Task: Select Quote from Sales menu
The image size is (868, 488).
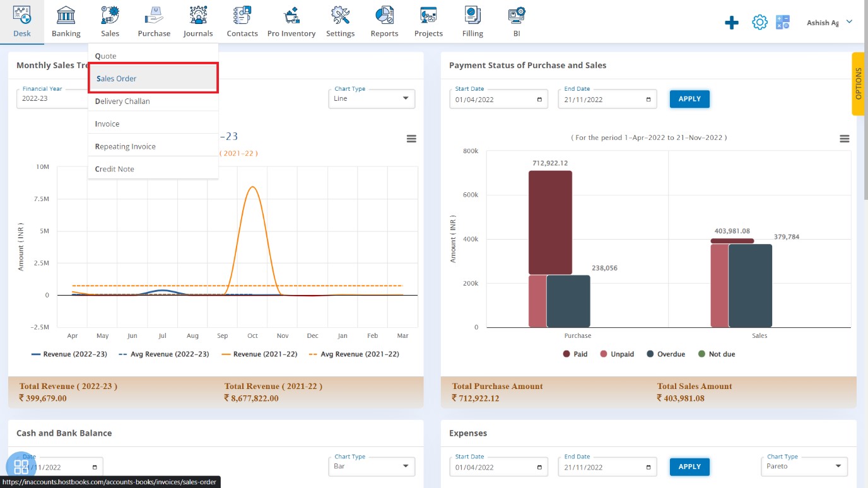Action: click(153, 56)
